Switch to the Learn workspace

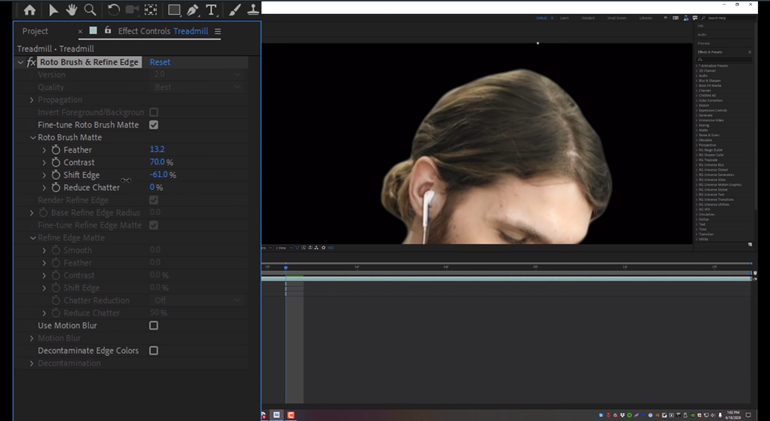pos(565,18)
